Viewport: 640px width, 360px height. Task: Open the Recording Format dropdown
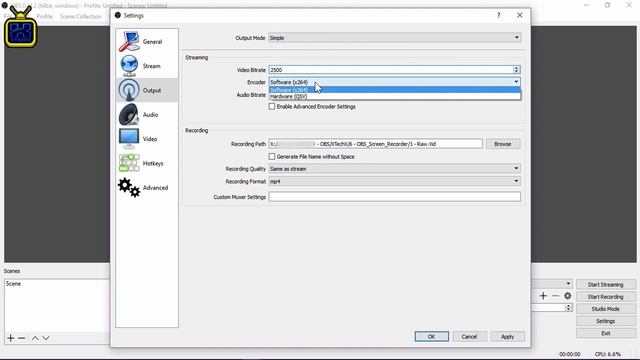click(x=394, y=181)
